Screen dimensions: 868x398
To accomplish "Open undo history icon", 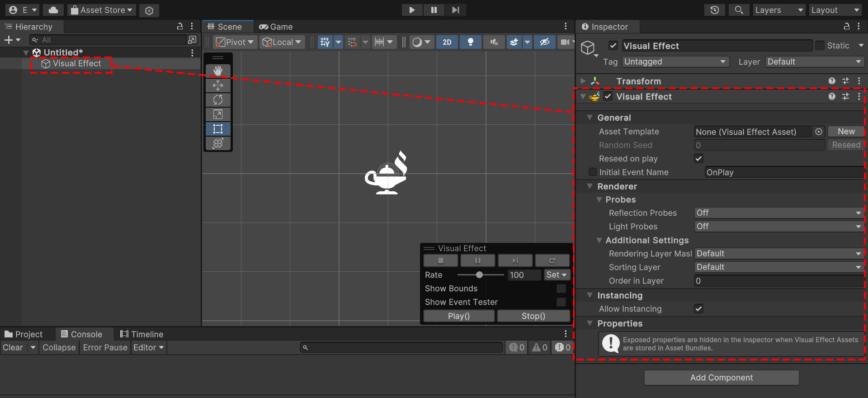I will point(714,10).
